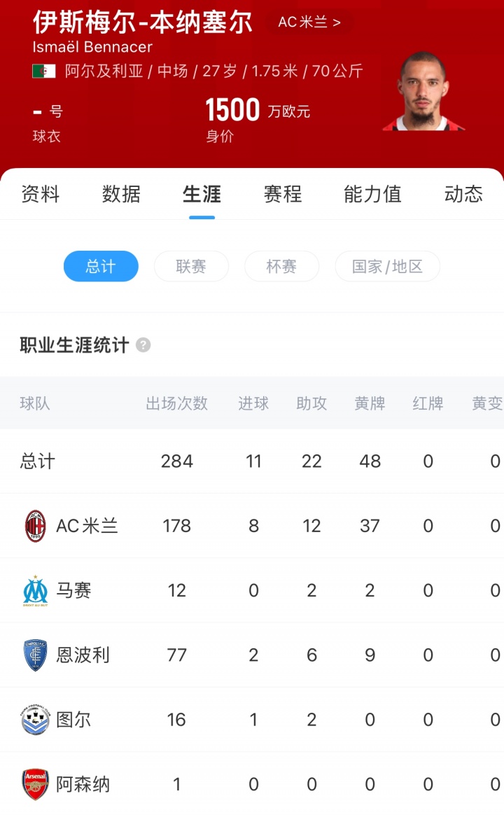Click the help icon beside 职业生涯统计

point(143,345)
